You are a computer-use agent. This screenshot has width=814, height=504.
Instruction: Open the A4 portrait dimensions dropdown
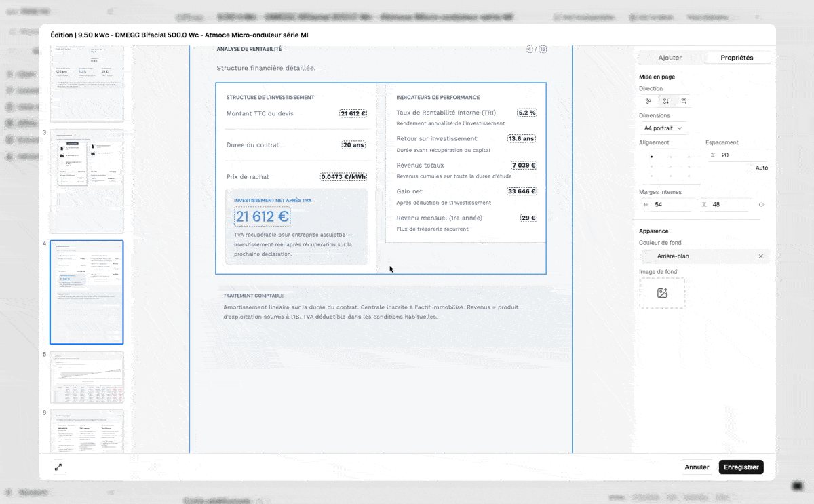pos(663,128)
